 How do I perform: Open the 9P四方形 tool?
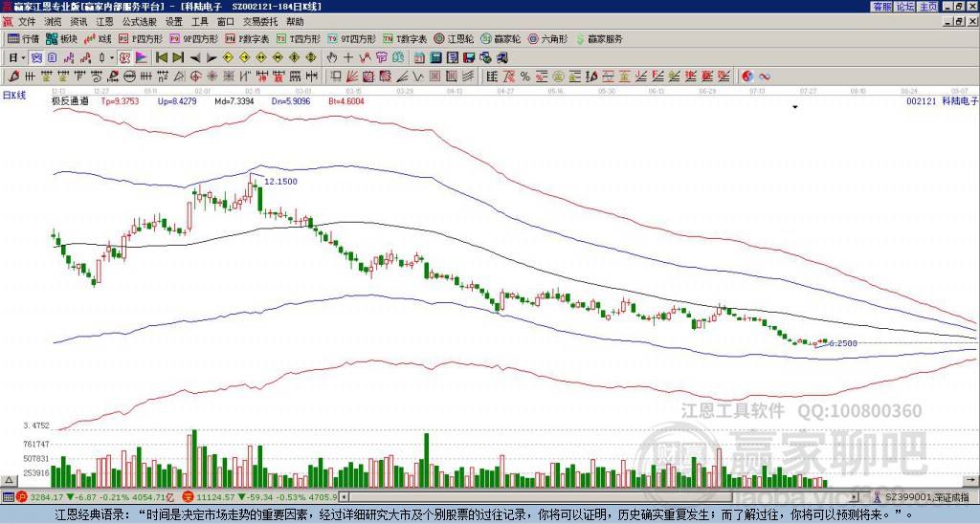193,38
